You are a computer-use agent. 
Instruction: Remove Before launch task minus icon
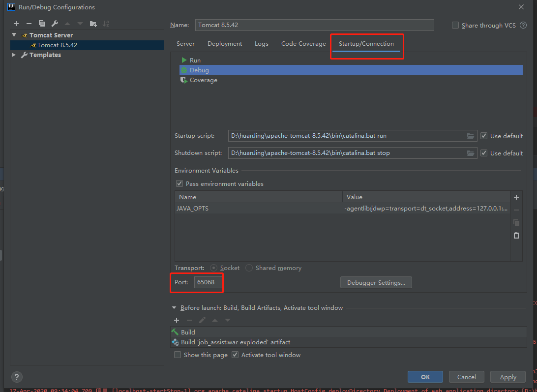point(189,320)
